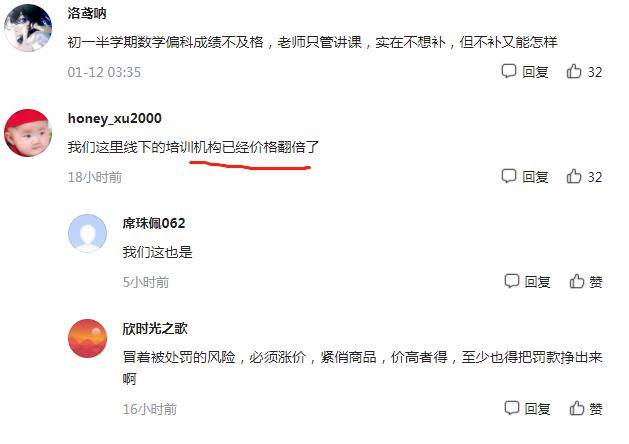This screenshot has width=629, height=444.
Task: Click the 32 like count on 洛鸢呐's comment
Action: tap(595, 72)
